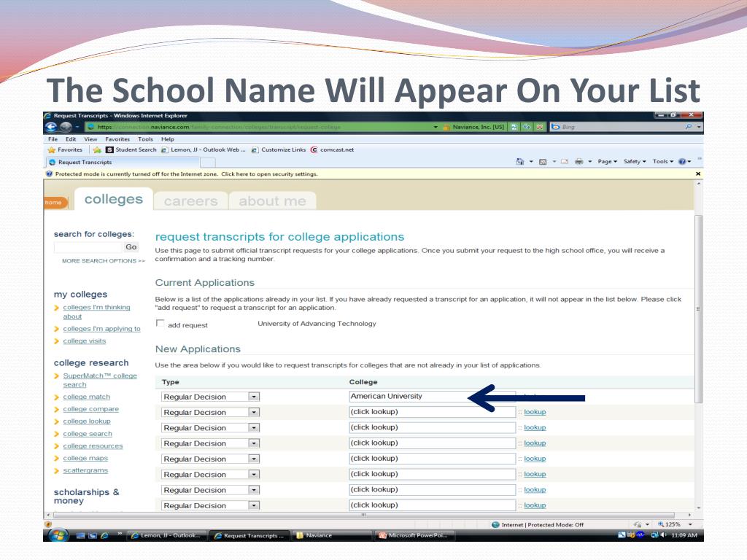Click the Show Desktop quick launch icon
Screen dimensions: 747x560
[80, 536]
